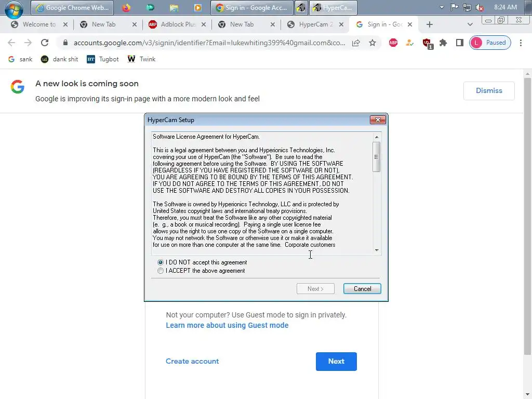Open the Paused profile button
This screenshot has width=532, height=399.
490,43
